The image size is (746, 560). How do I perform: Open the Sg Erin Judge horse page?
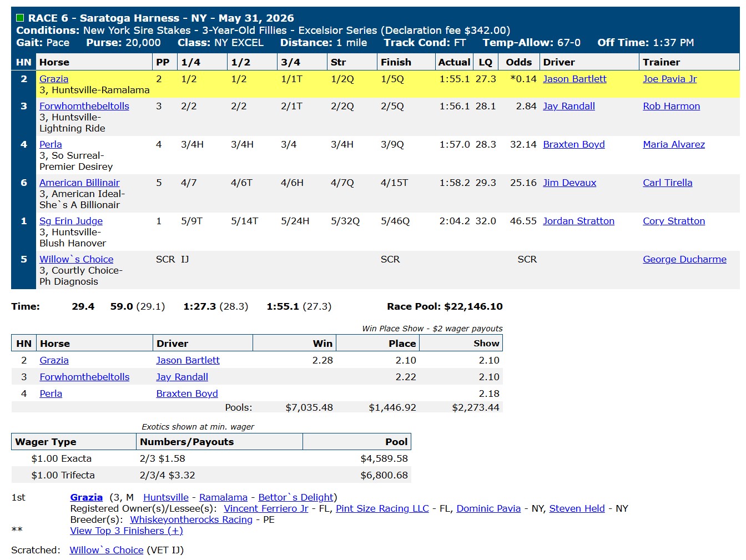(71, 221)
